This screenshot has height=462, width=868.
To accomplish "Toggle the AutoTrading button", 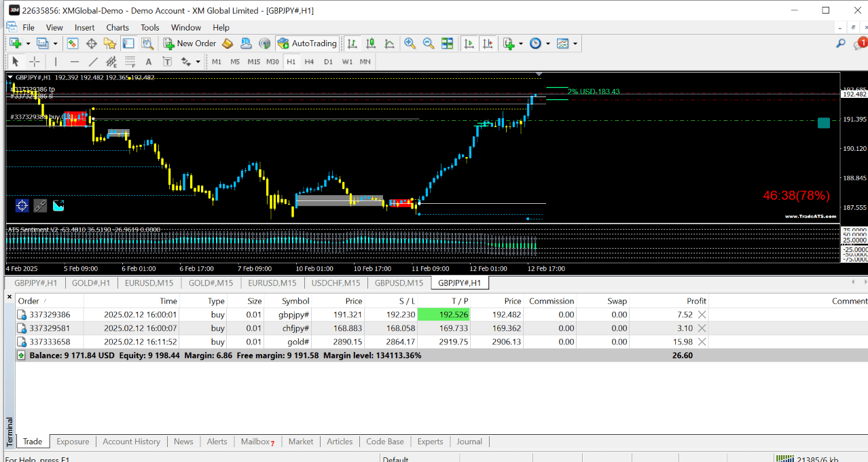I will click(x=307, y=43).
